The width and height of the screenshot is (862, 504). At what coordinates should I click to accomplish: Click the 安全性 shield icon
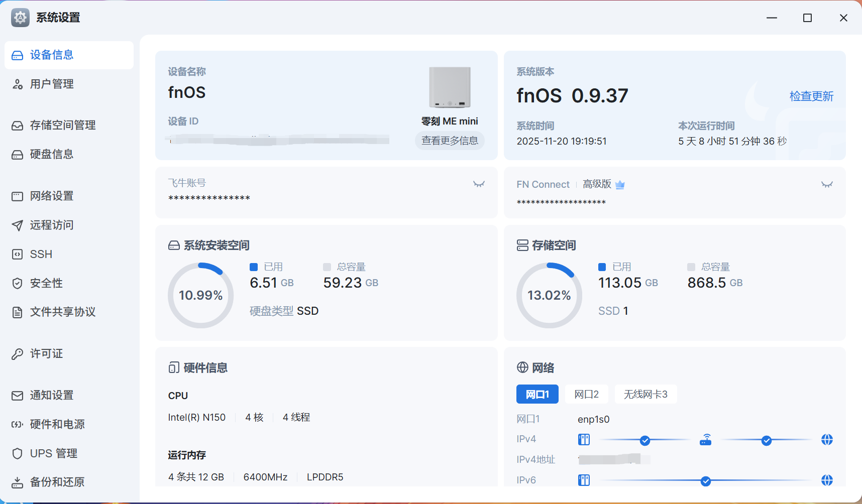17,283
